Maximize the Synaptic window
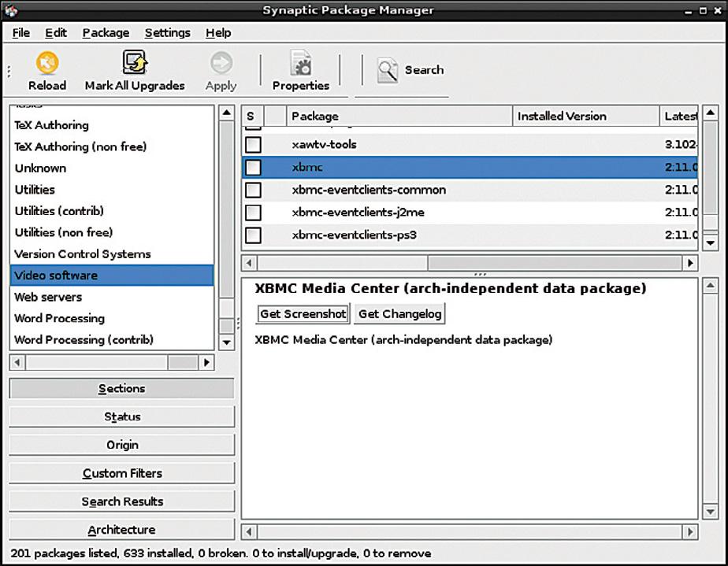The width and height of the screenshot is (728, 566). [704, 10]
